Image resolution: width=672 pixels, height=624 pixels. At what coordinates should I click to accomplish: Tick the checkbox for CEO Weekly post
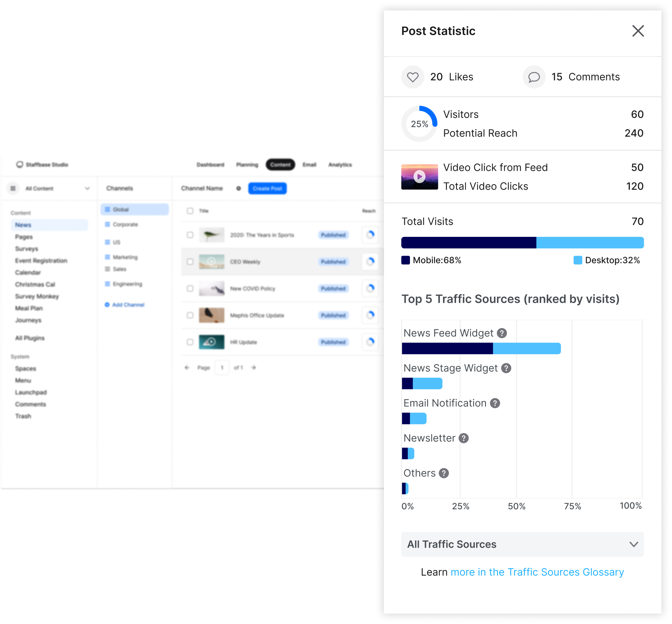[x=190, y=262]
